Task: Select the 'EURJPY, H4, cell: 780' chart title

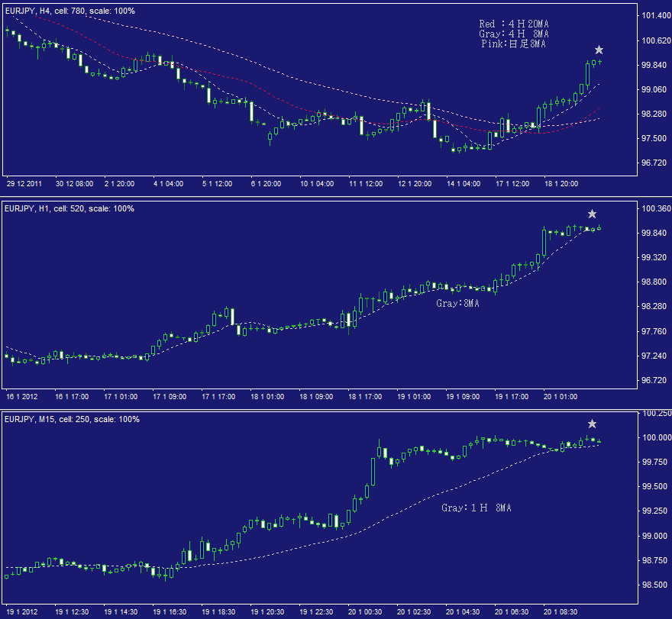Action: [x=69, y=11]
